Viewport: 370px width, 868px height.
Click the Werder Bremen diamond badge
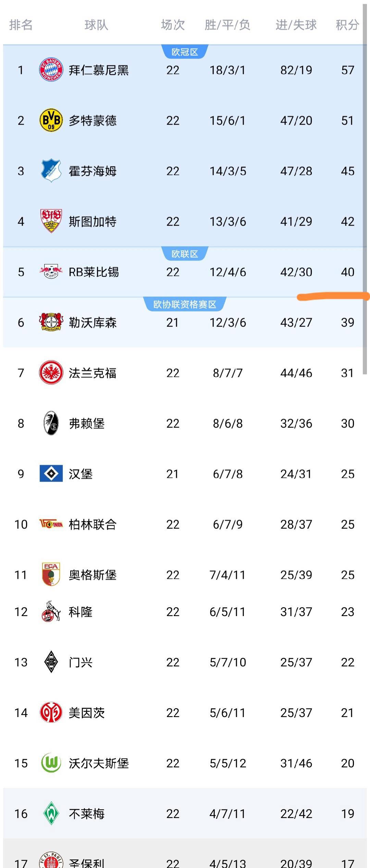51,813
